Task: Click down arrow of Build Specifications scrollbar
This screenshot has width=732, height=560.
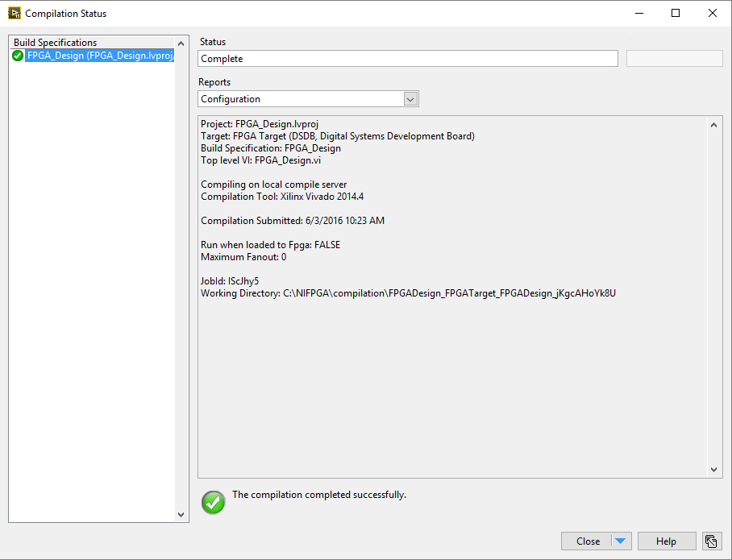Action: click(181, 514)
